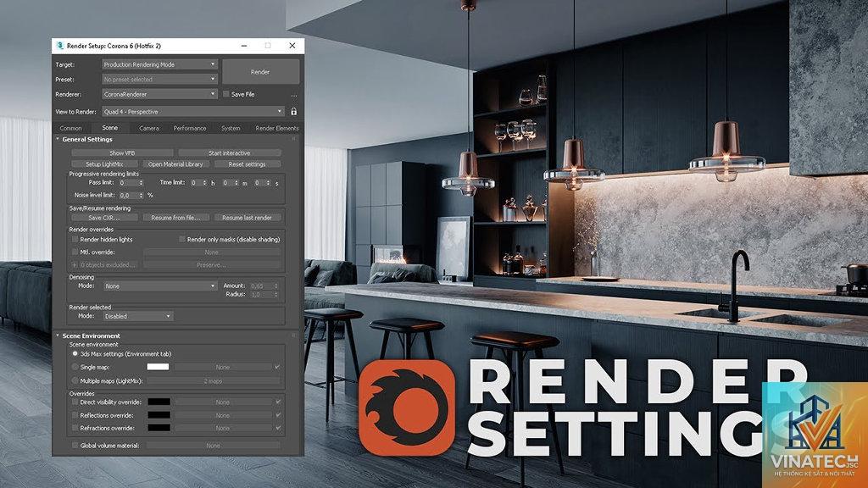
Task: Click the Refractions override color swatch
Action: [159, 428]
